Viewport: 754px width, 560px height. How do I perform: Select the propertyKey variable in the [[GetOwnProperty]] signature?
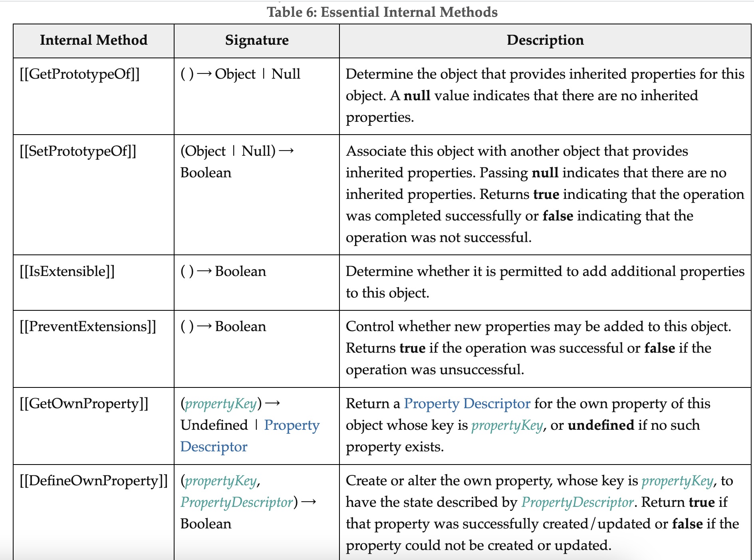click(221, 404)
